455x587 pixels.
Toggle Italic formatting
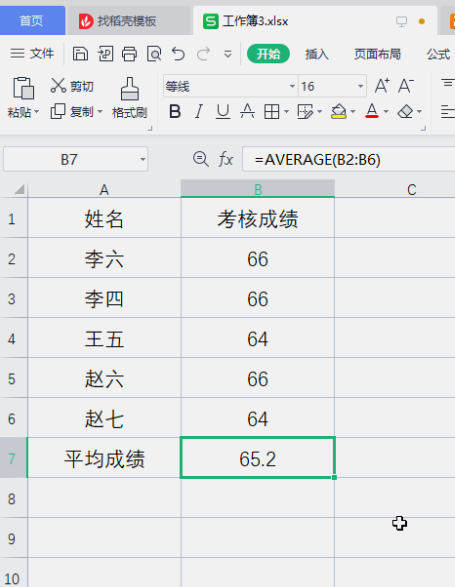(x=199, y=112)
